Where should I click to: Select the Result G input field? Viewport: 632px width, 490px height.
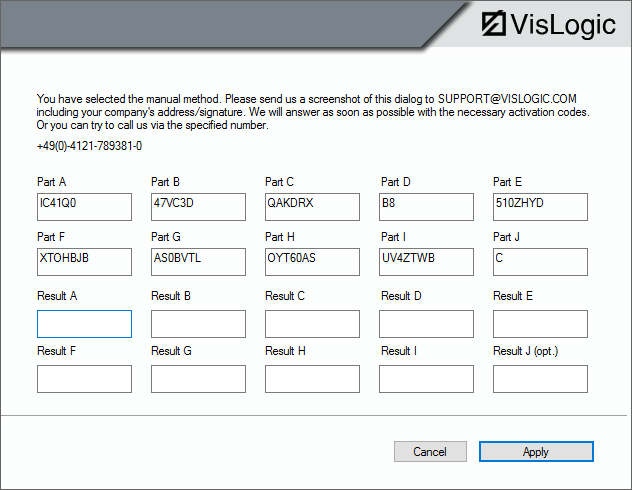pos(198,379)
